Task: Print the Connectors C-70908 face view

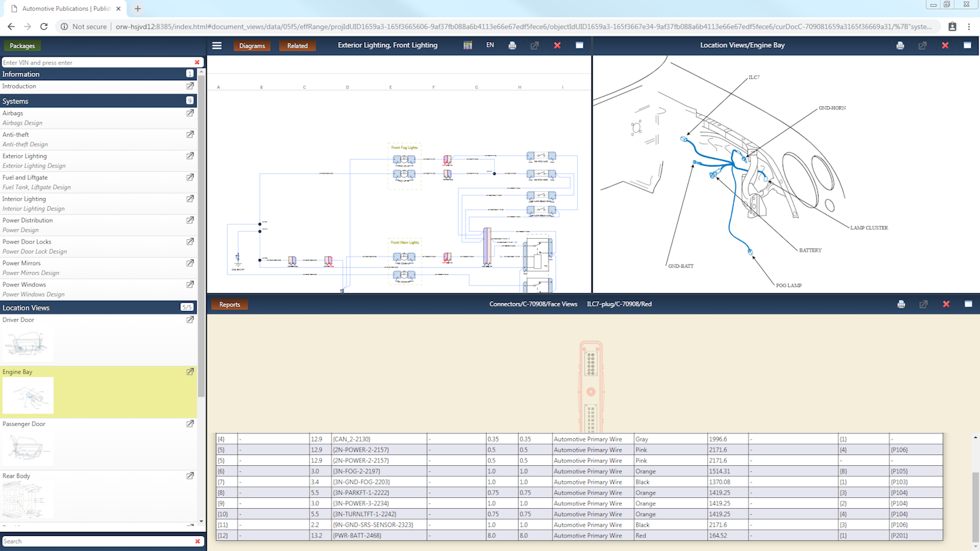Action: pos(901,304)
